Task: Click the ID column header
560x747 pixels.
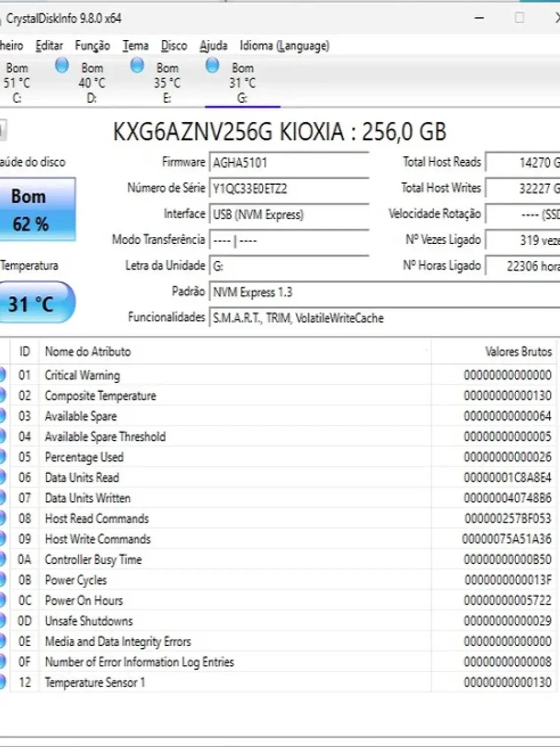Action: point(25,351)
